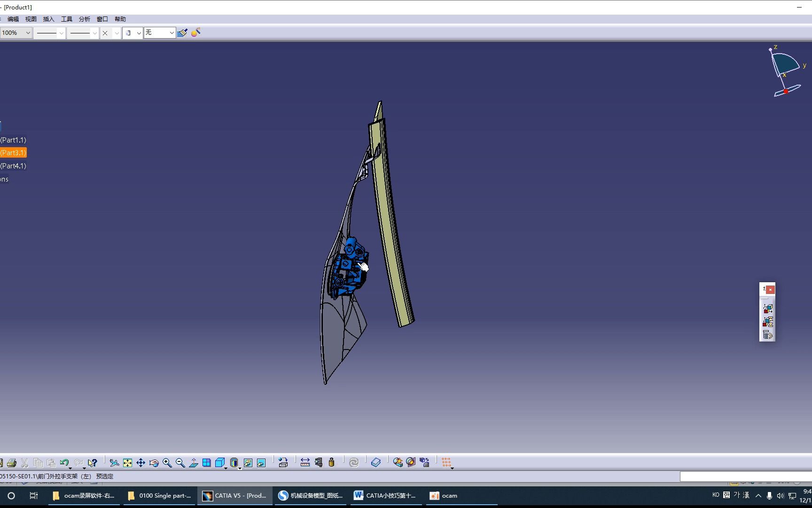Open the 工具 menu
Image resolution: width=812 pixels, height=508 pixels.
[x=67, y=19]
